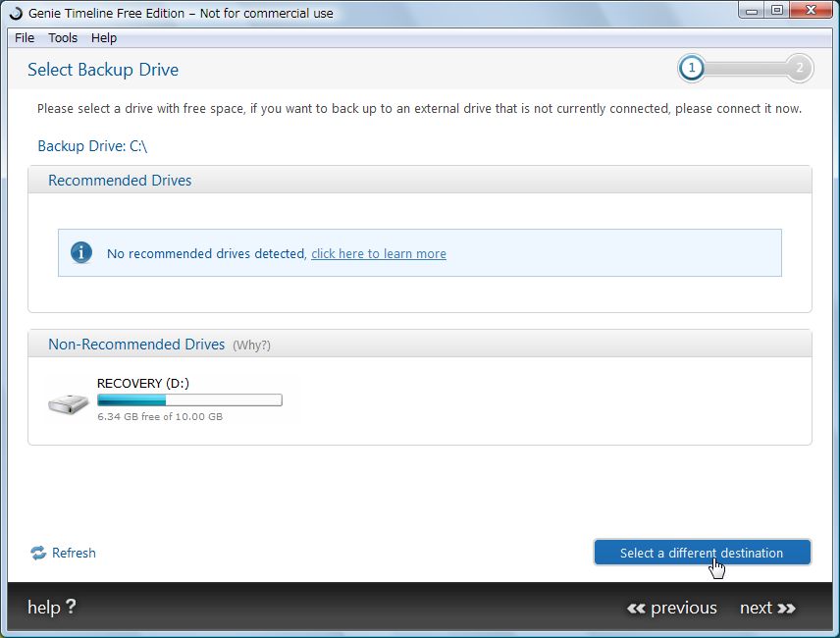This screenshot has height=638, width=840.
Task: Click the RECOVERY (D:) drive label
Action: pyautogui.click(x=143, y=383)
